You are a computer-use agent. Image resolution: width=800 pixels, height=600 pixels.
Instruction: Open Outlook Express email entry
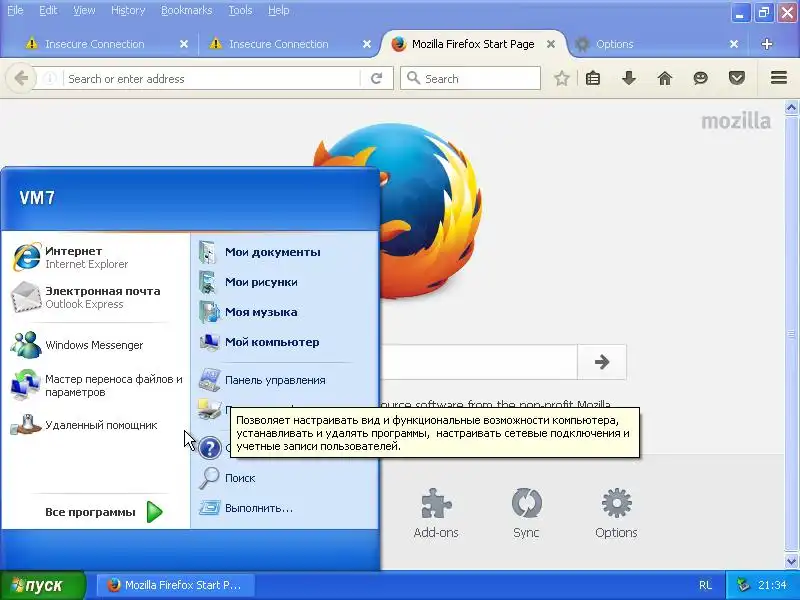pos(97,297)
